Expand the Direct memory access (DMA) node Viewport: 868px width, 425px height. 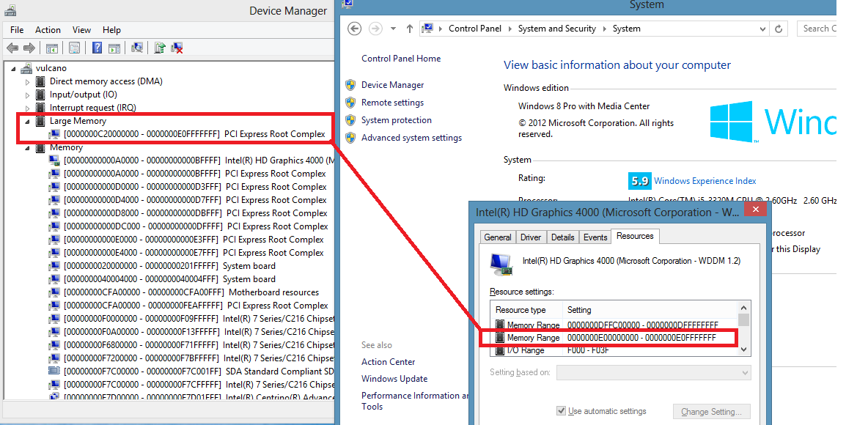(27, 82)
